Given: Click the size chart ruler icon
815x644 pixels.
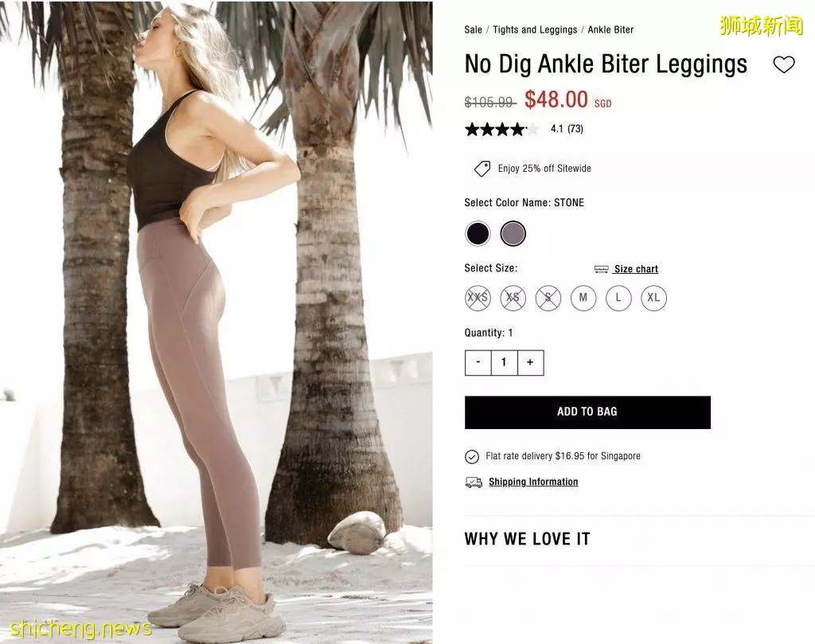Looking at the screenshot, I should pos(602,269).
